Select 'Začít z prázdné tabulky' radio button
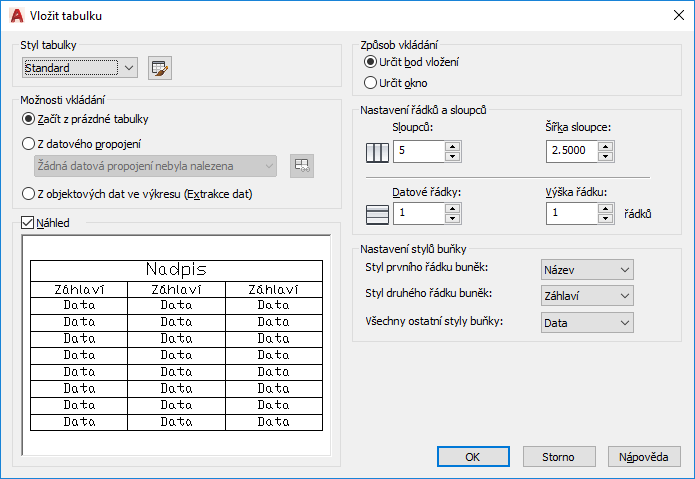The height and width of the screenshot is (479, 695). [x=28, y=119]
